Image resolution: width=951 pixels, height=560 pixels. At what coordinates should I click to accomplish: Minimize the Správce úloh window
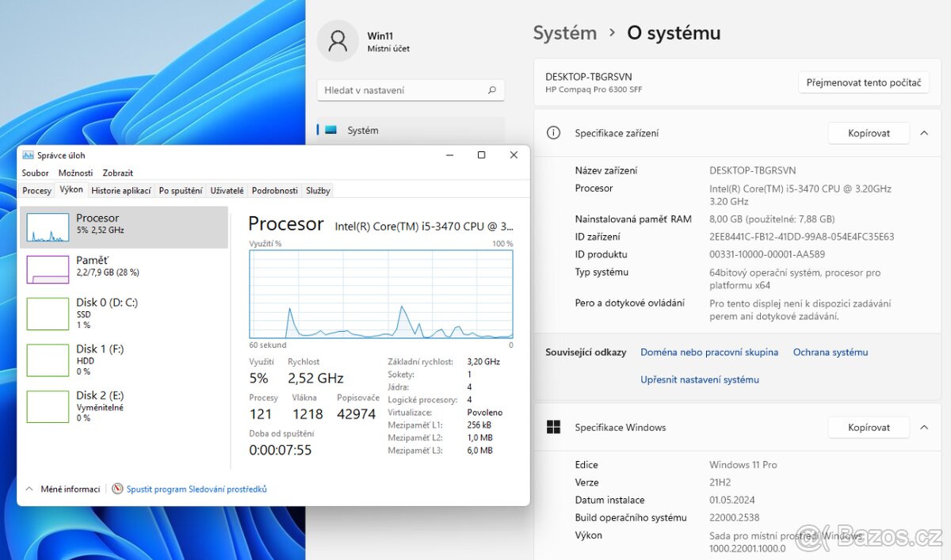pos(449,155)
